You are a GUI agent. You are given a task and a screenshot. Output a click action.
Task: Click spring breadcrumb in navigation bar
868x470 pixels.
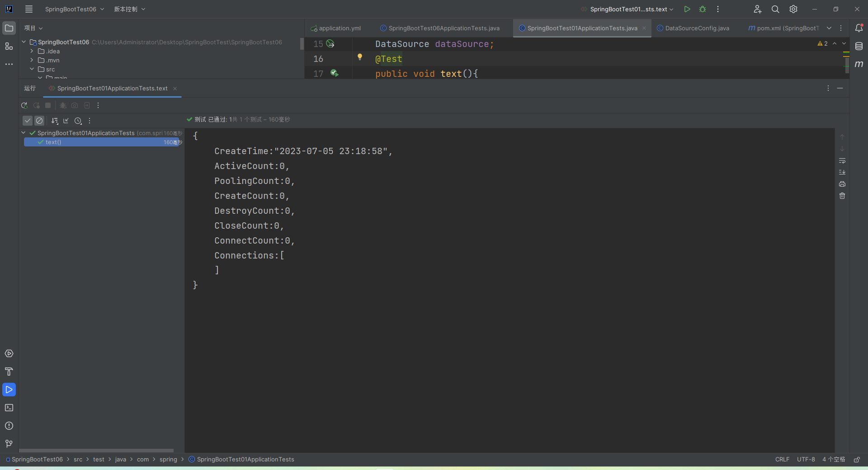click(x=168, y=459)
